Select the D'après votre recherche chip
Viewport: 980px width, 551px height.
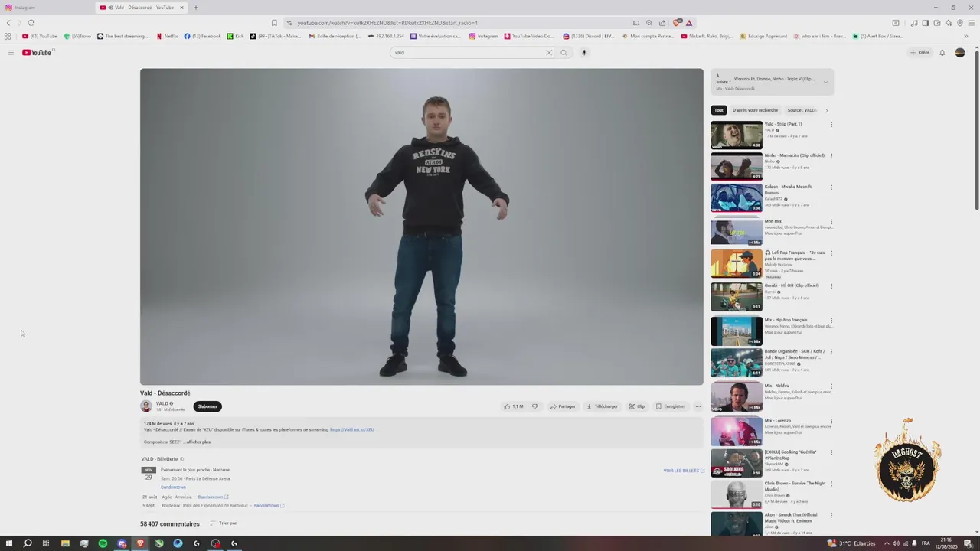tap(755, 110)
